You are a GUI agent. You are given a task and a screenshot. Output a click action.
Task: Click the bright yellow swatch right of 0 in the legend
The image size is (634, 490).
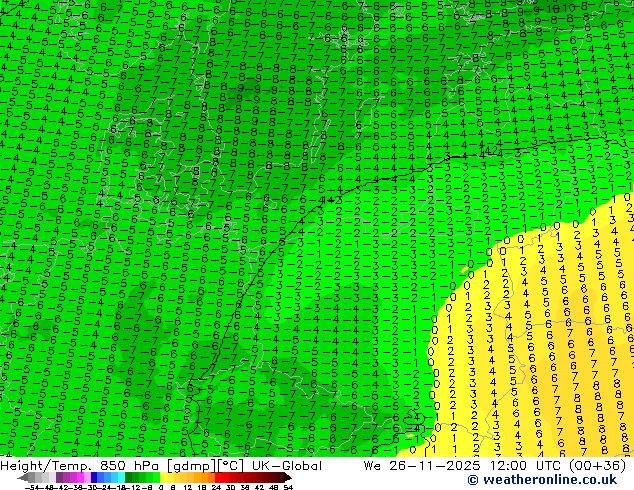point(163,478)
